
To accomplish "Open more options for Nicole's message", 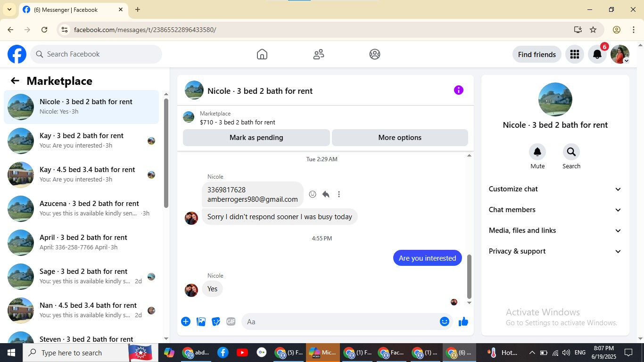I will (x=339, y=194).
